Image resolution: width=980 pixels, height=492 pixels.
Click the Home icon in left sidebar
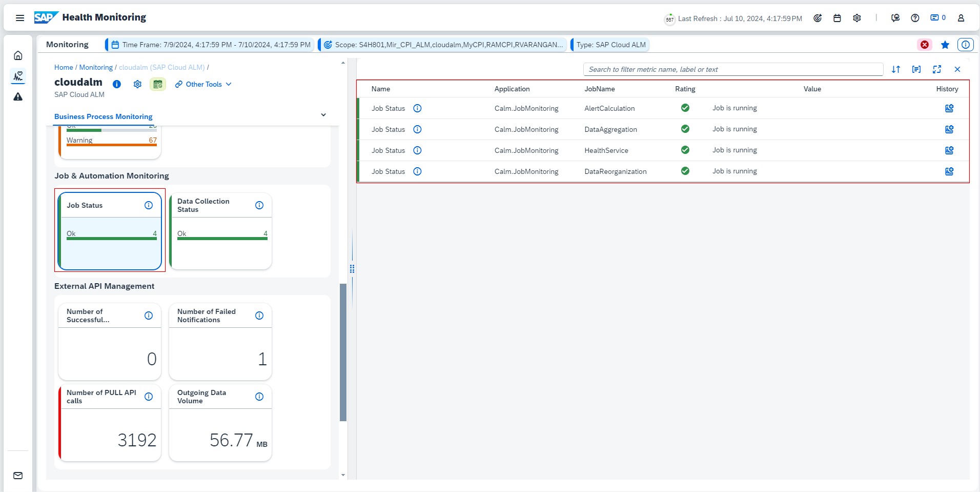18,55
